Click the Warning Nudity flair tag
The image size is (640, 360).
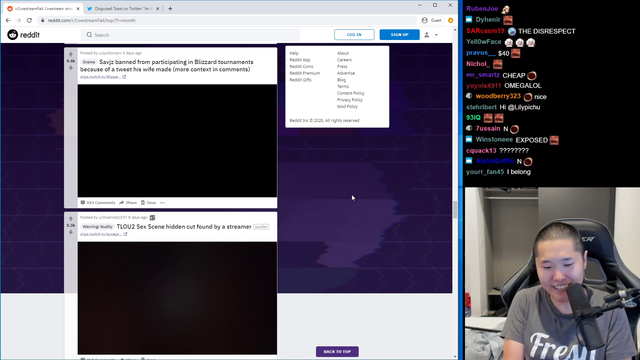point(97,227)
